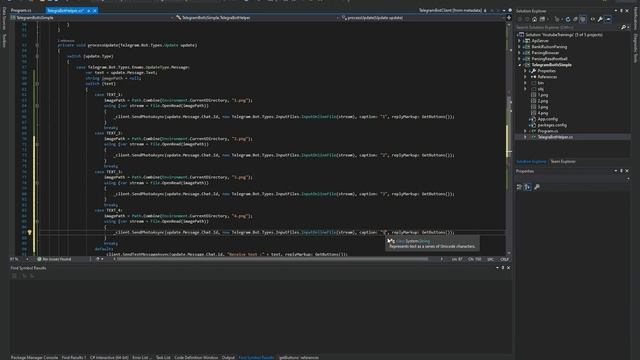Select 2.png in Solution Explorer
Image resolution: width=640 pixels, height=360 pixels.
point(542,101)
